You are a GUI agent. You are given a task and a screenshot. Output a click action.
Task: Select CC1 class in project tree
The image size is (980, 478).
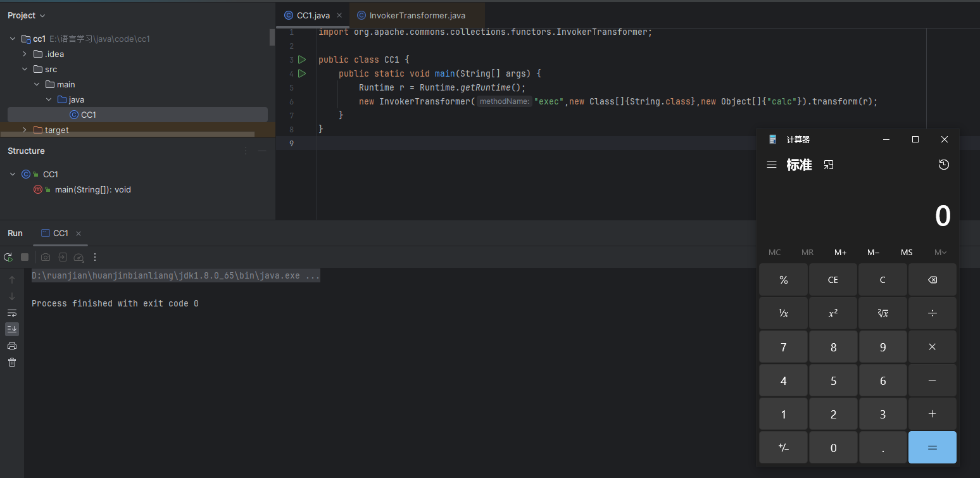tap(137, 115)
